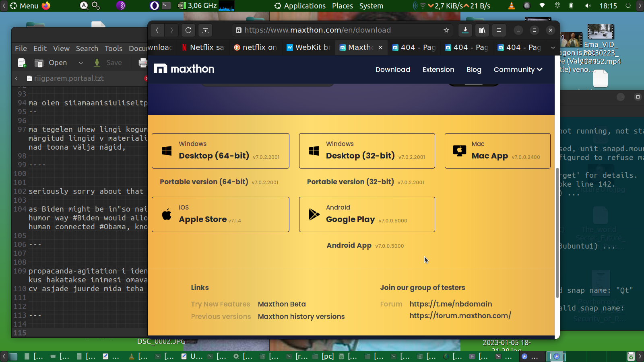Open the iOS Apple Store download
Viewport: 644px width, 362px height.
click(221, 214)
